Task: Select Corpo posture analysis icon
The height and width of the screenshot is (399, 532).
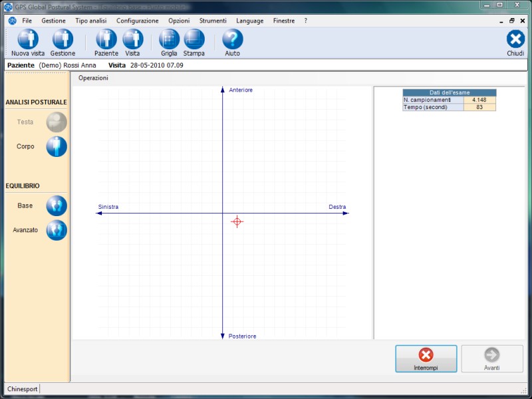Action: tap(57, 146)
